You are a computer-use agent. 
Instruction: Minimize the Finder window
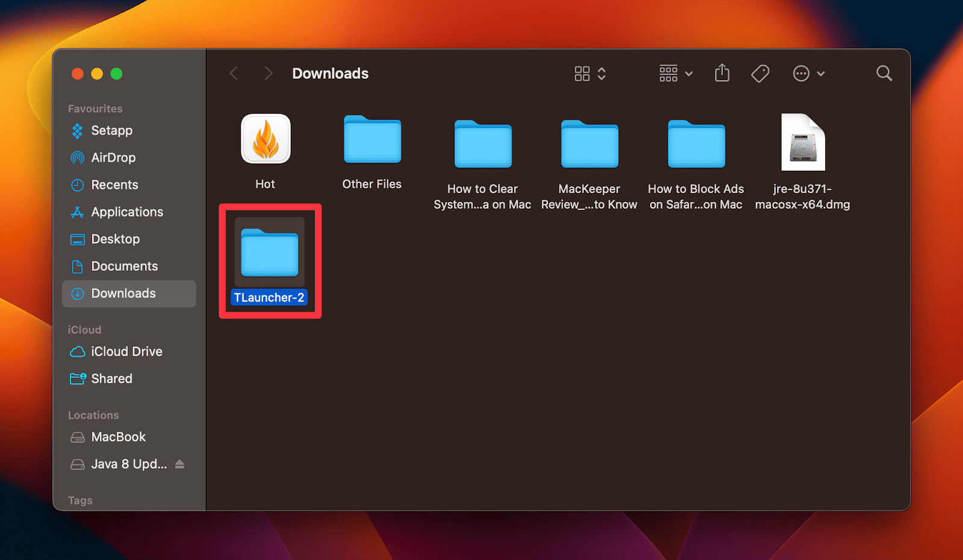97,73
